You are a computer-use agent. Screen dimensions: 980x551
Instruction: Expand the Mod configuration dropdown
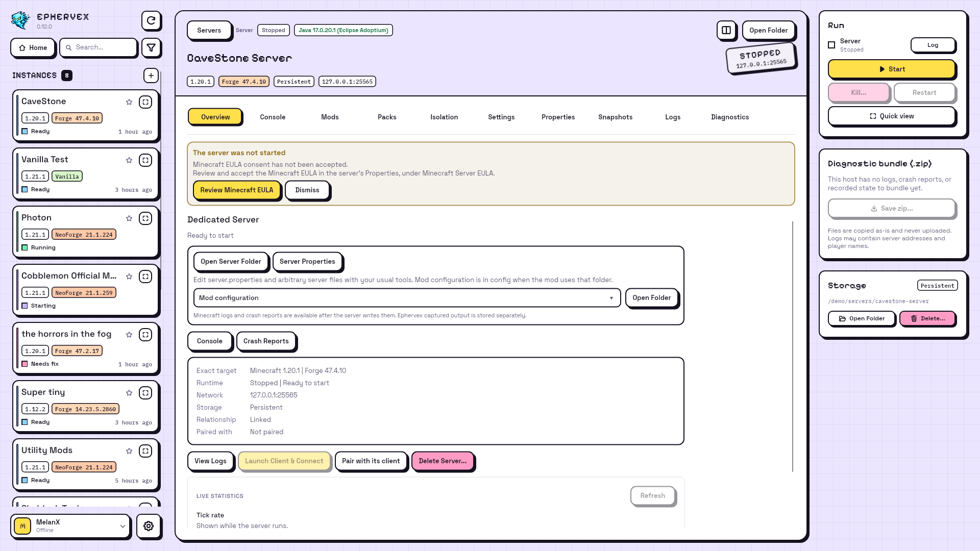tap(407, 298)
